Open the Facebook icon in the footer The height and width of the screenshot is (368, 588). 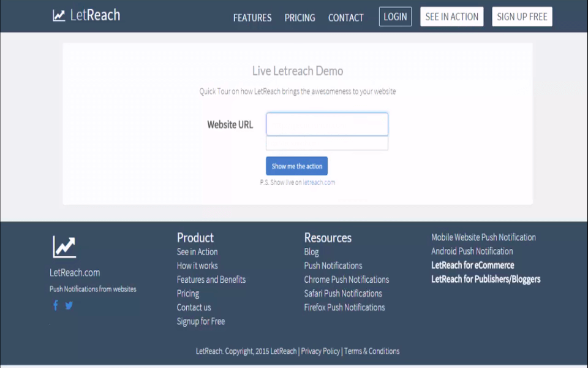(56, 305)
